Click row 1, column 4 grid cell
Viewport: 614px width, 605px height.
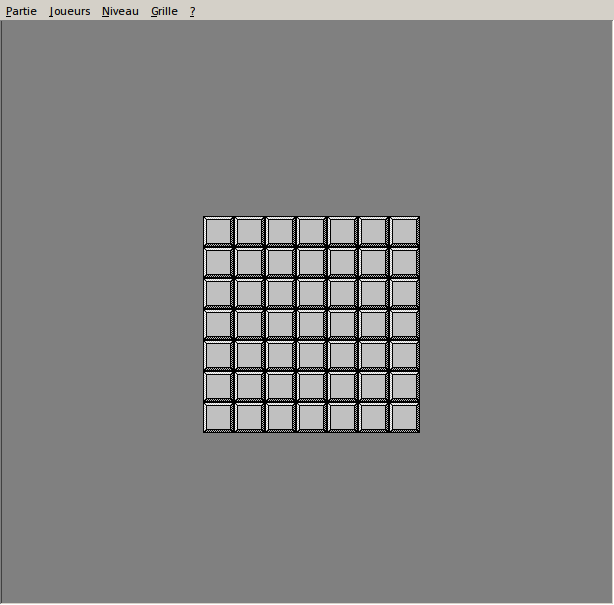311,231
